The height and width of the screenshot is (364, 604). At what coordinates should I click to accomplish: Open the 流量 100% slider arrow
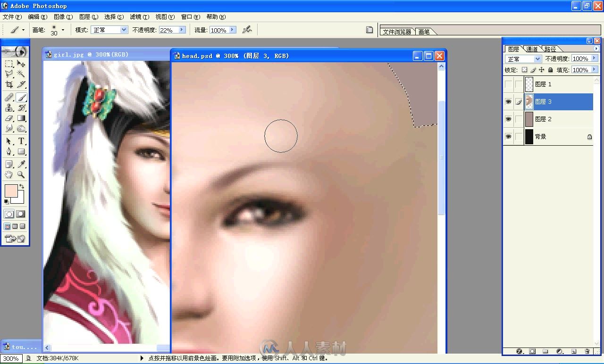point(232,30)
